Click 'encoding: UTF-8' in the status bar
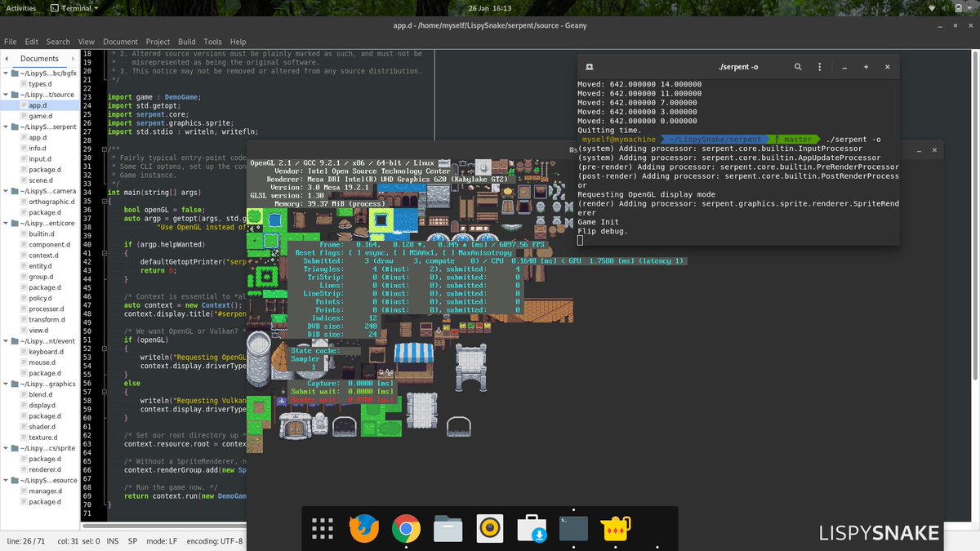Viewport: 980px width, 551px height. point(215,541)
